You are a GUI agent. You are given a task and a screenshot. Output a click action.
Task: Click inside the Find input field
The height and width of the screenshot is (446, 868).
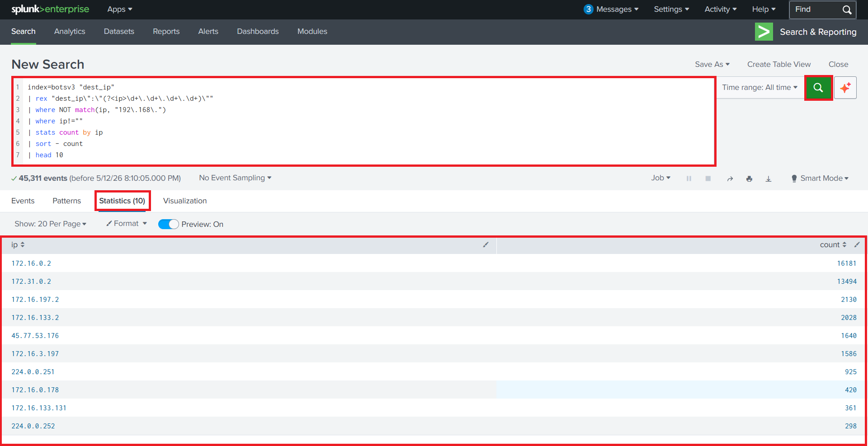(816, 9)
